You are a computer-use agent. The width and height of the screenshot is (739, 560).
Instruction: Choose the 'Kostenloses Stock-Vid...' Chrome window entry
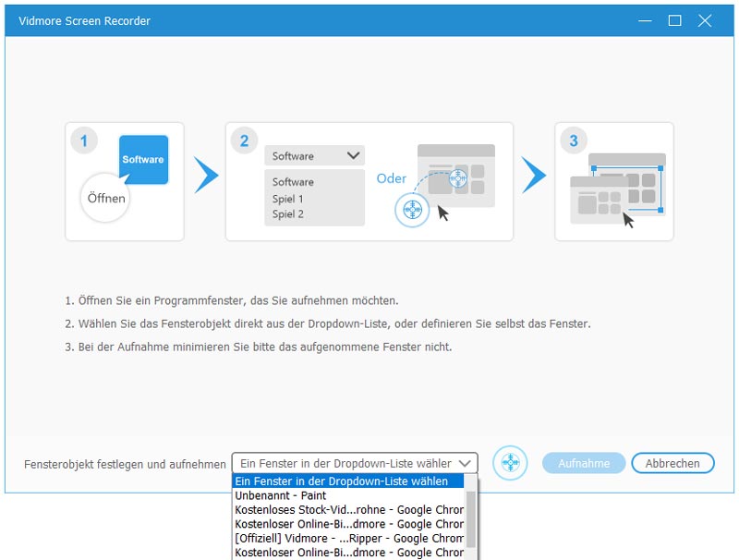[347, 509]
